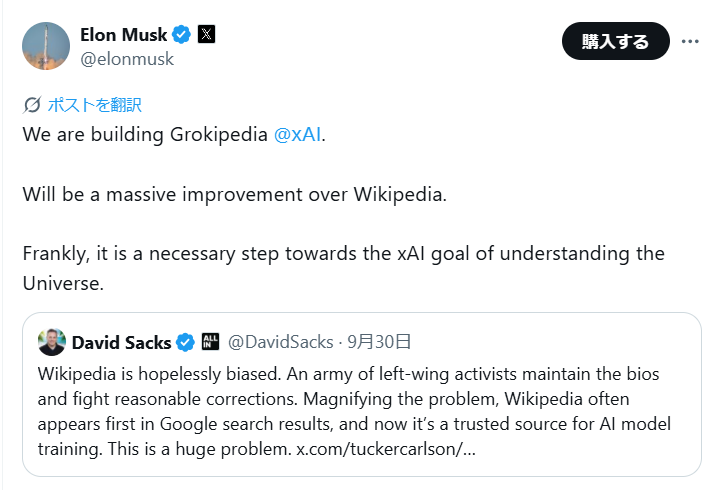Click the 9月30日 timestamp on quoted post
This screenshot has width=721, height=490.
pos(379,343)
